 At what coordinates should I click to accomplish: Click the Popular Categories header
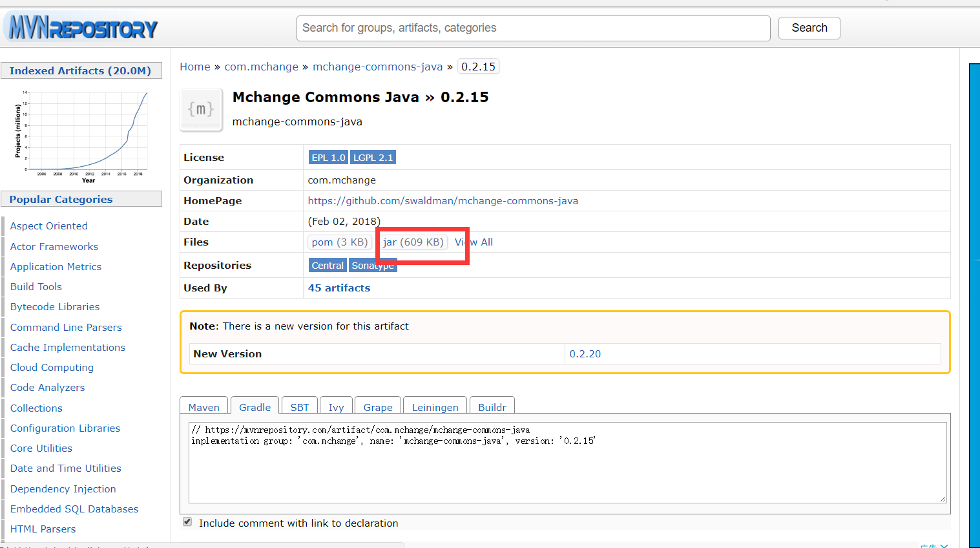click(81, 200)
